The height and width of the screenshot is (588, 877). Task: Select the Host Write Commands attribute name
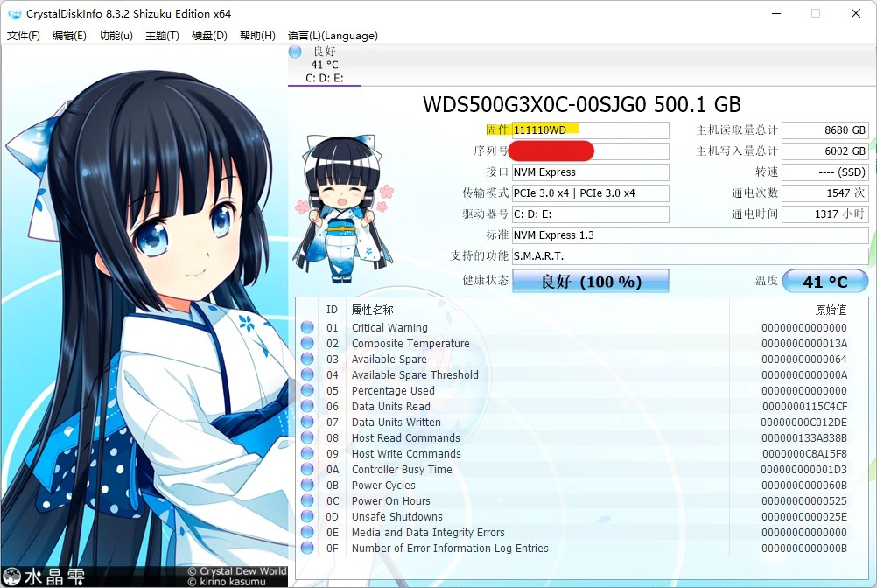click(x=406, y=453)
